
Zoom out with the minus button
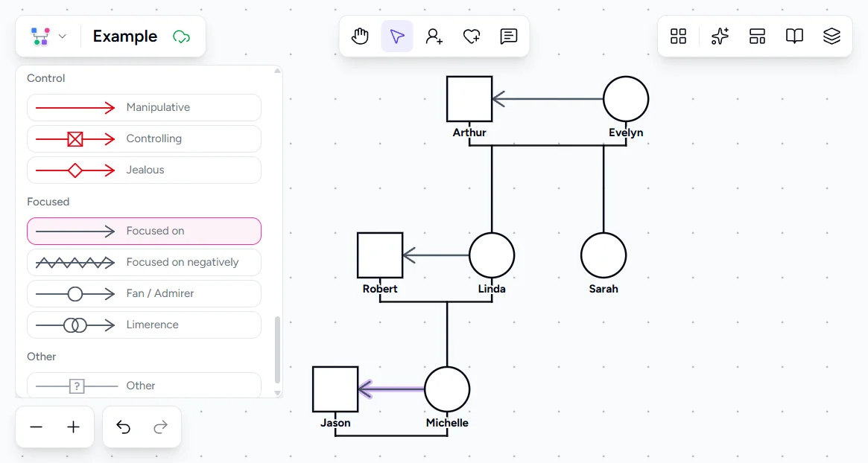point(36,427)
